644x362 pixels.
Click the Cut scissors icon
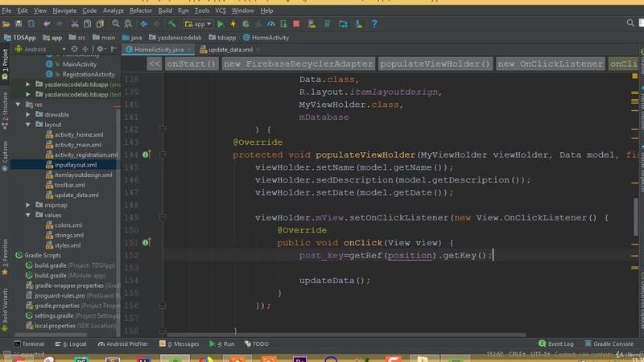pos(74,24)
